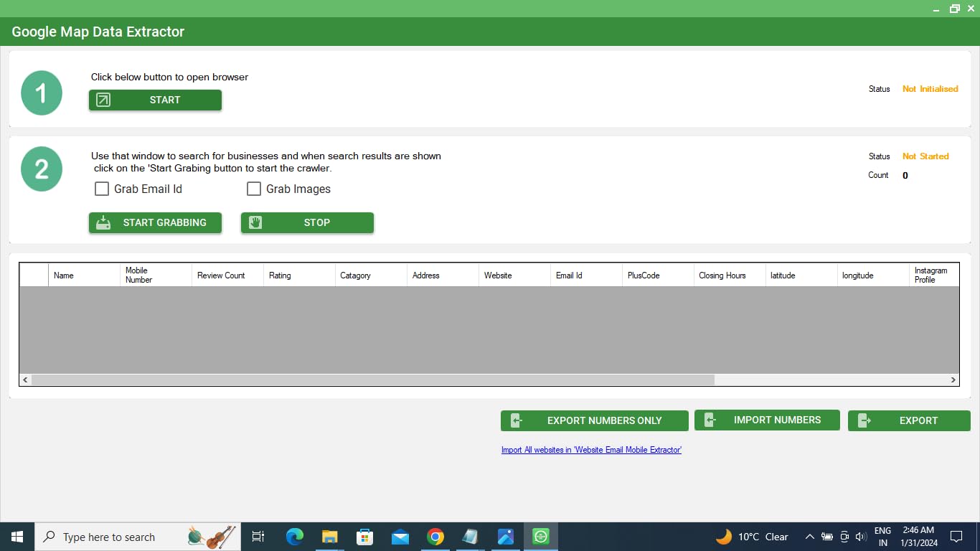Viewport: 980px width, 551px height.
Task: Click the IMPORT NUMBERS button
Action: [767, 420]
